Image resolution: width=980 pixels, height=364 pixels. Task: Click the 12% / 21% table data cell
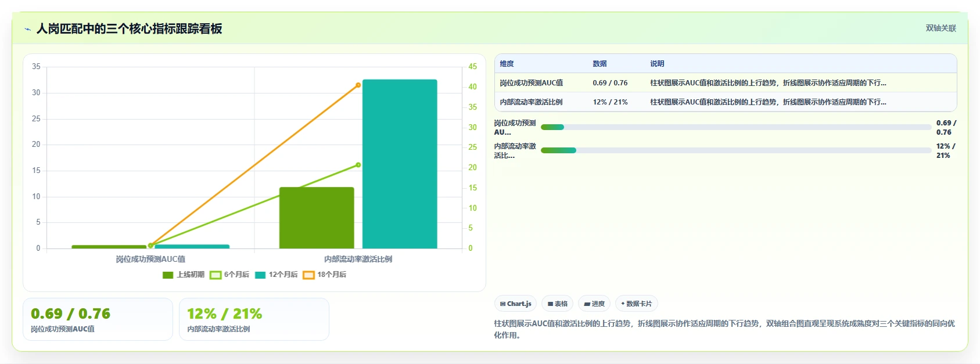[x=610, y=102]
